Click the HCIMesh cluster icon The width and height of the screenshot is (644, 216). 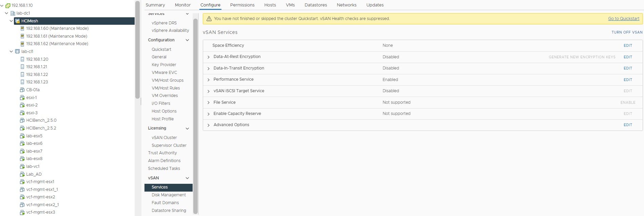pos(17,21)
